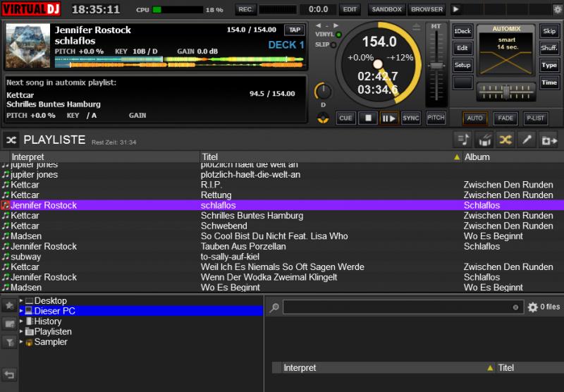Toggle MT master tempo
The width and height of the screenshot is (564, 392).
(x=436, y=26)
